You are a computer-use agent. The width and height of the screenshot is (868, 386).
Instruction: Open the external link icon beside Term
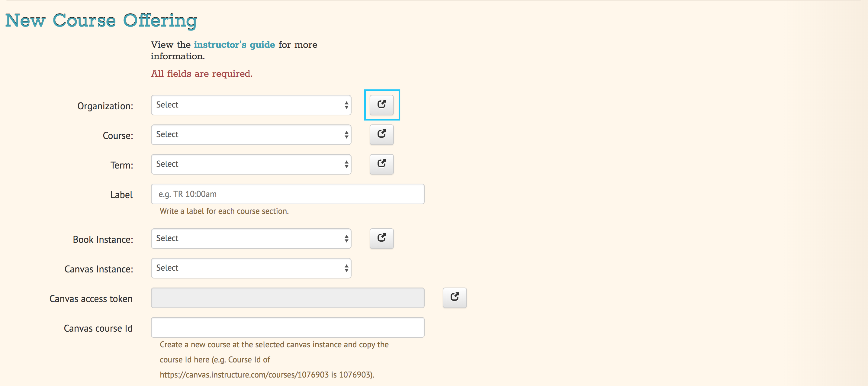coord(381,164)
